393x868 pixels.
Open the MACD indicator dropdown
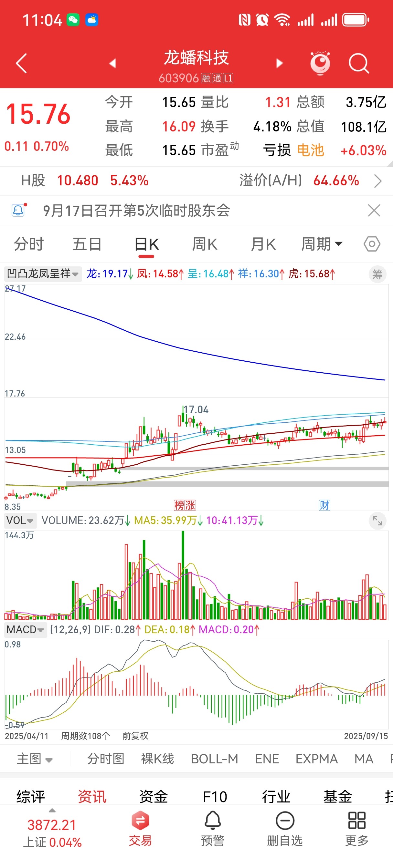click(25, 629)
